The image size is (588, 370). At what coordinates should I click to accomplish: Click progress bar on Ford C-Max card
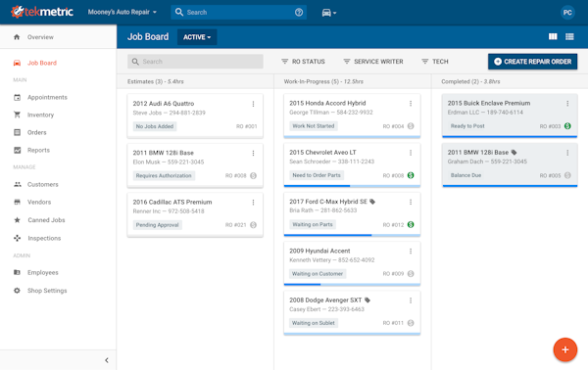[x=352, y=235]
